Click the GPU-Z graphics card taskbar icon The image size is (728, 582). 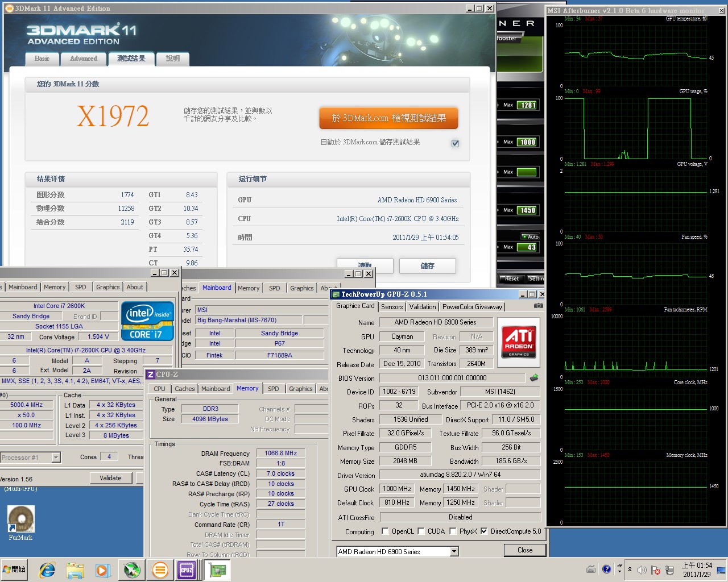click(x=217, y=569)
